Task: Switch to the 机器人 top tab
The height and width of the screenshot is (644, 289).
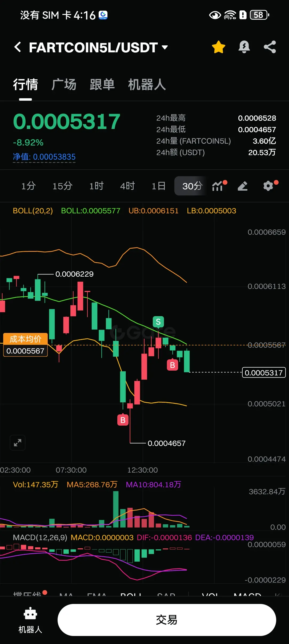Action: pos(147,85)
